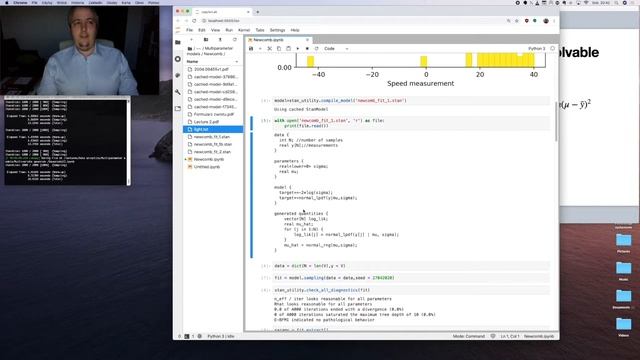
Task: Restart the kernel from the notebook toolbar
Action: pos(316,49)
